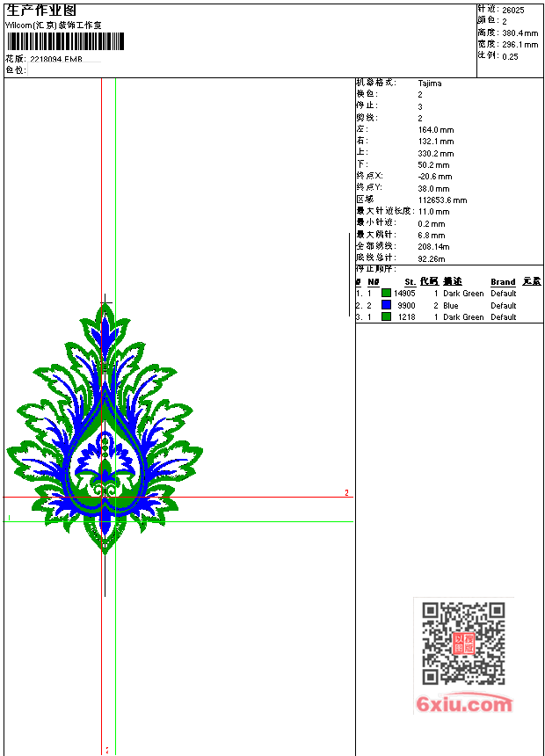545x756 pixels.
Task: Select the 停止 value 3
Action: click(420, 106)
